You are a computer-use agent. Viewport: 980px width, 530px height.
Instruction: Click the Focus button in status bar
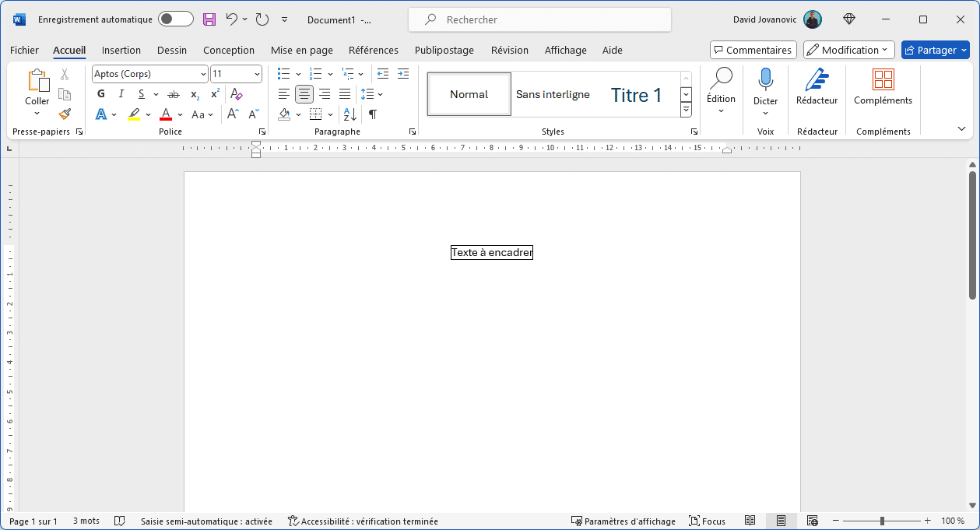point(707,521)
